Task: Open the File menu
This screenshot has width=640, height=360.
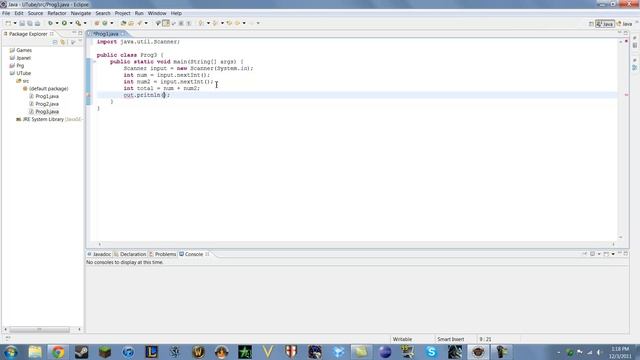Action: click(x=6, y=13)
